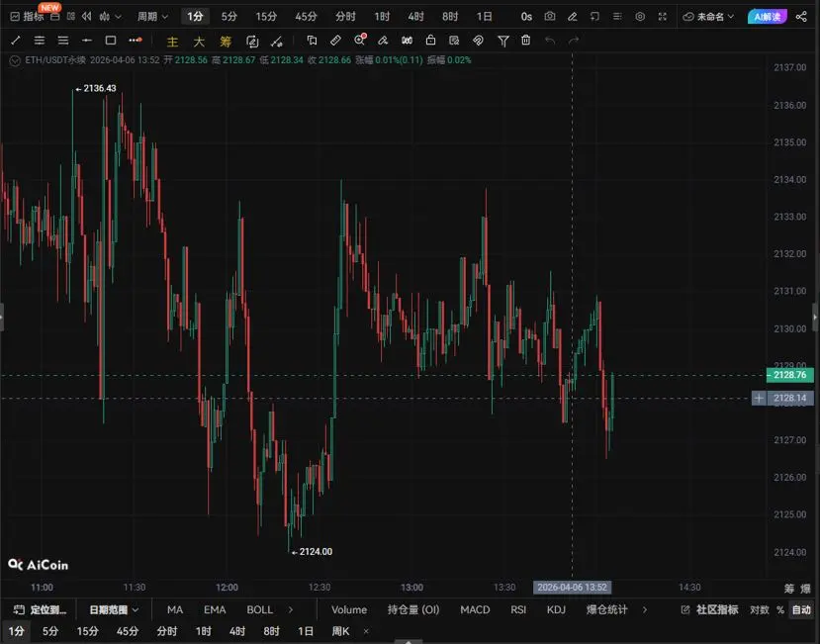The width and height of the screenshot is (820, 644).
Task: Take a chart screenshot with camera icon
Action: click(x=550, y=17)
